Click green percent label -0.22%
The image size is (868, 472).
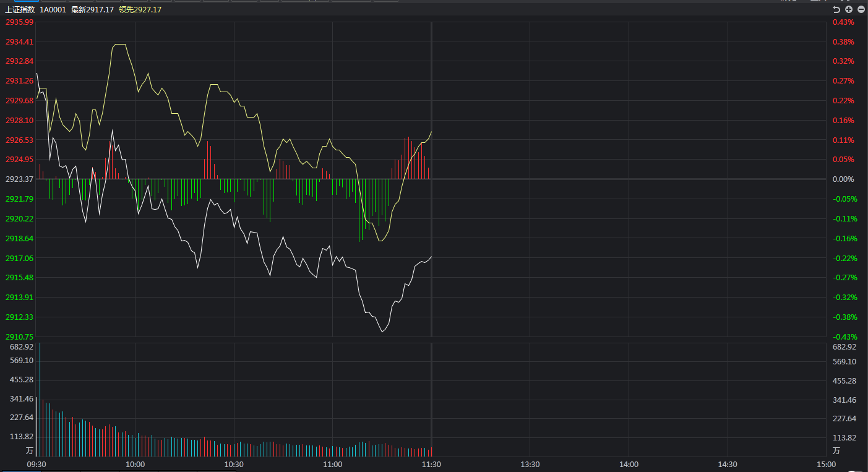[x=844, y=258]
